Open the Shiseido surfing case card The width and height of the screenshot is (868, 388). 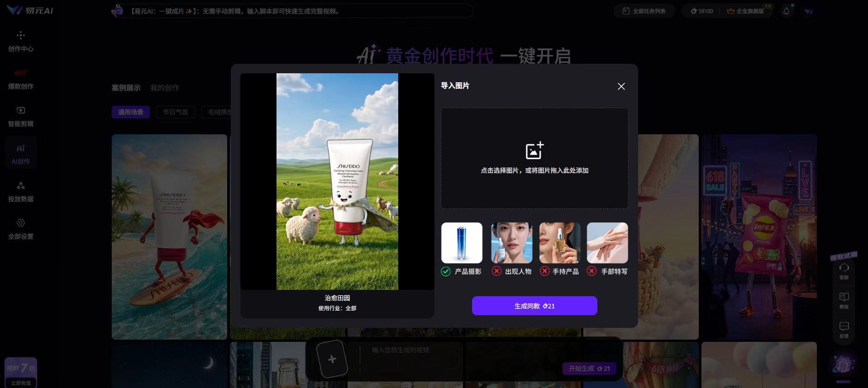click(x=169, y=237)
